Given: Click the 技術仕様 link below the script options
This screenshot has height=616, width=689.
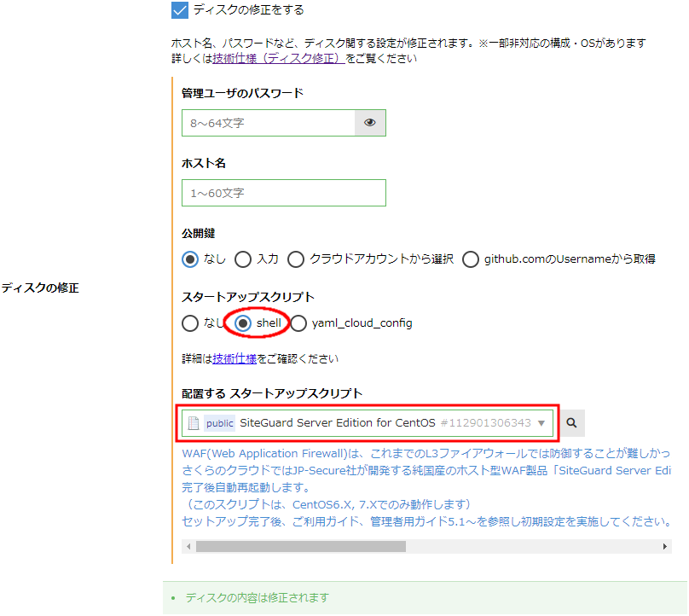Looking at the screenshot, I should (x=234, y=358).
